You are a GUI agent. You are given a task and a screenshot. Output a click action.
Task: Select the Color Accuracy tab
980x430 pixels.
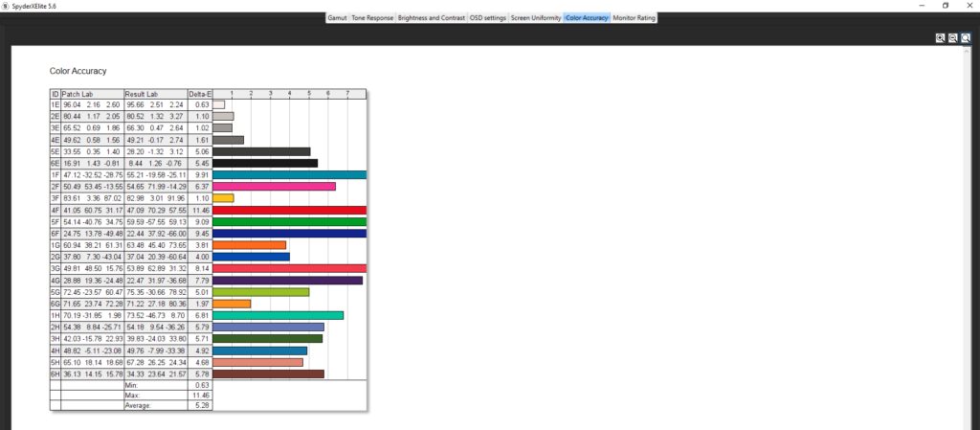point(587,17)
